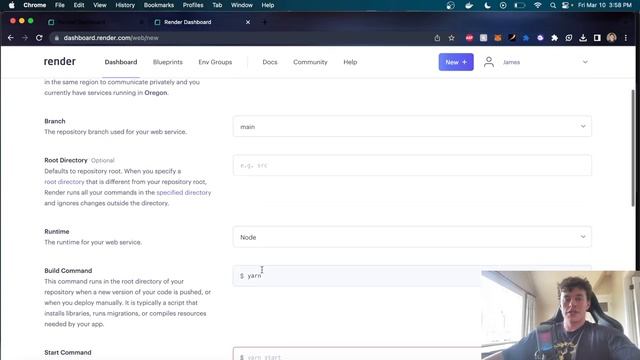Viewport: 640px width, 360px height.
Task: Click the Do Not Disturb moon icon
Action: (x=487, y=5)
